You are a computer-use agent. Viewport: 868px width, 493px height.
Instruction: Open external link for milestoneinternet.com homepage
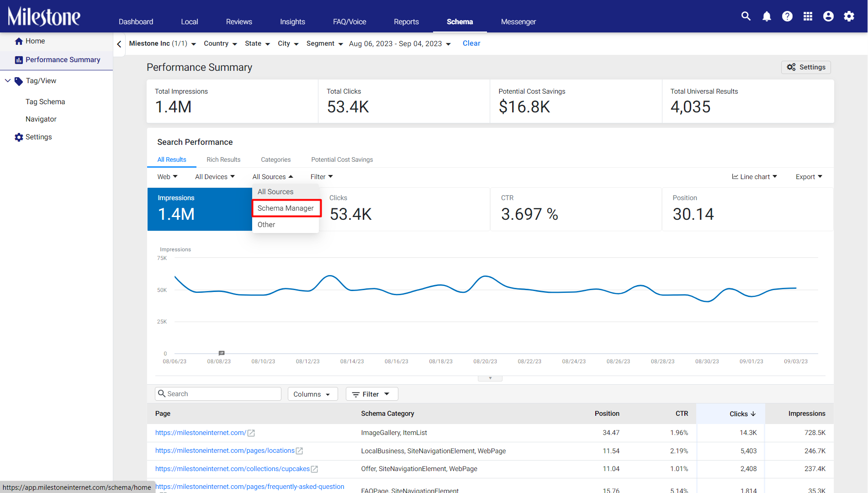coord(251,433)
